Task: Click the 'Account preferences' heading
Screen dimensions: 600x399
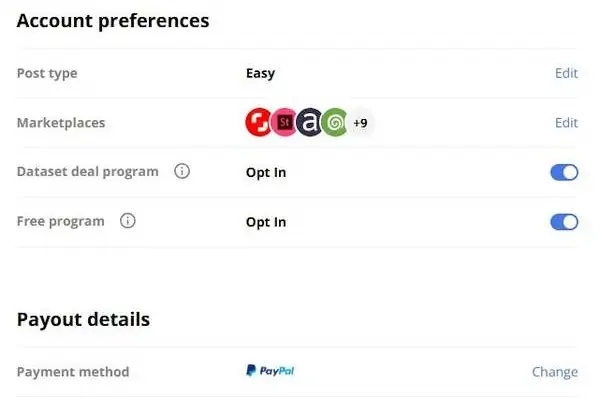Action: click(113, 21)
